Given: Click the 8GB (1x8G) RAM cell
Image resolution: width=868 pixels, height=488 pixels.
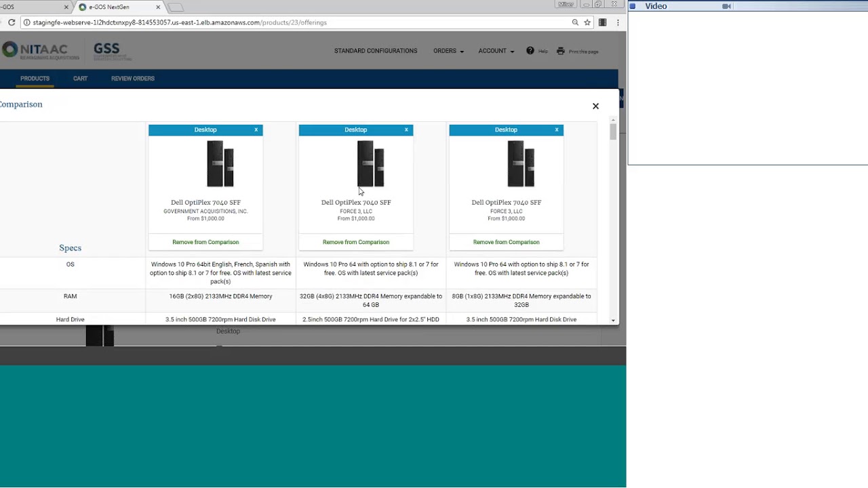Looking at the screenshot, I should (x=521, y=300).
